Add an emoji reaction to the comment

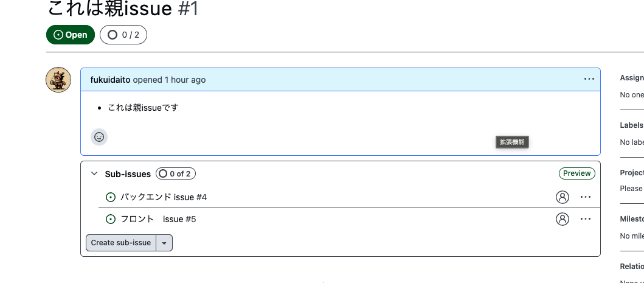coord(99,137)
